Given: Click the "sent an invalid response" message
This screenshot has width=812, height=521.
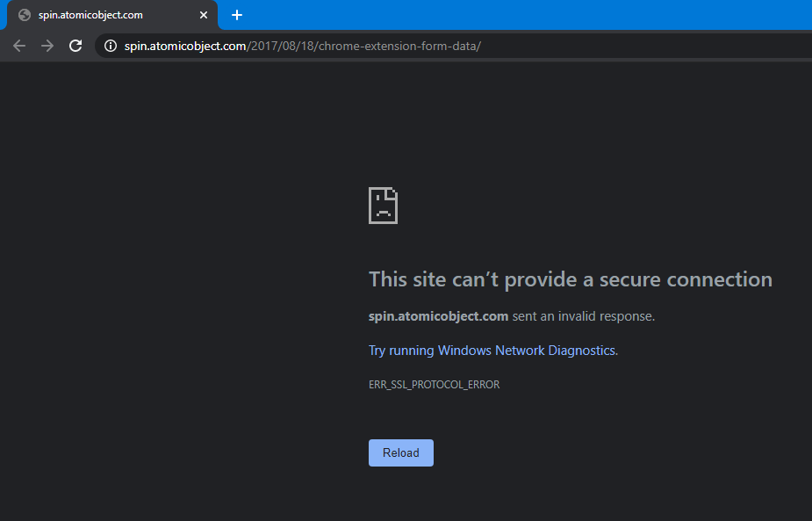Looking at the screenshot, I should pos(583,316).
